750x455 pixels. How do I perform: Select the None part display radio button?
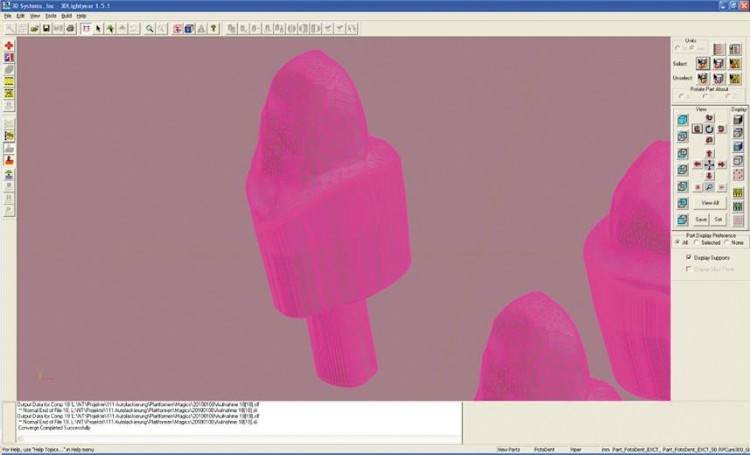tap(727, 243)
